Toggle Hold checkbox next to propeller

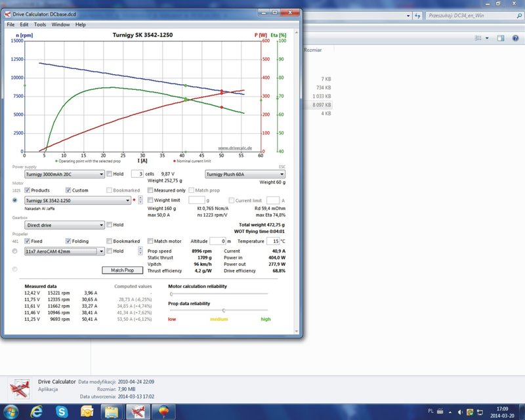[109, 251]
